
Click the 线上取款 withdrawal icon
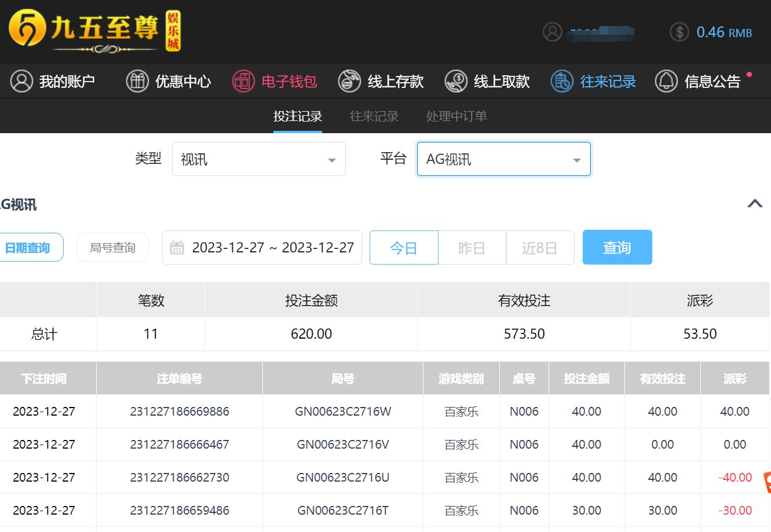456,81
